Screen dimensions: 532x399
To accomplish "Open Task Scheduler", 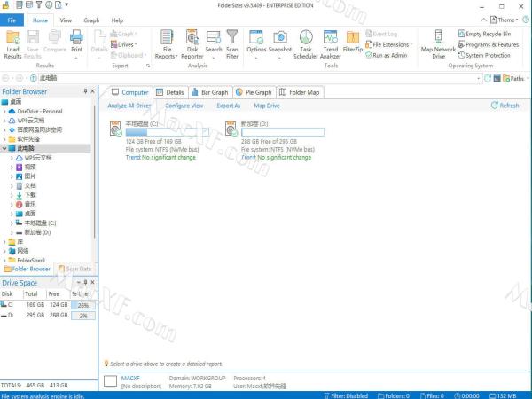I will pos(306,44).
